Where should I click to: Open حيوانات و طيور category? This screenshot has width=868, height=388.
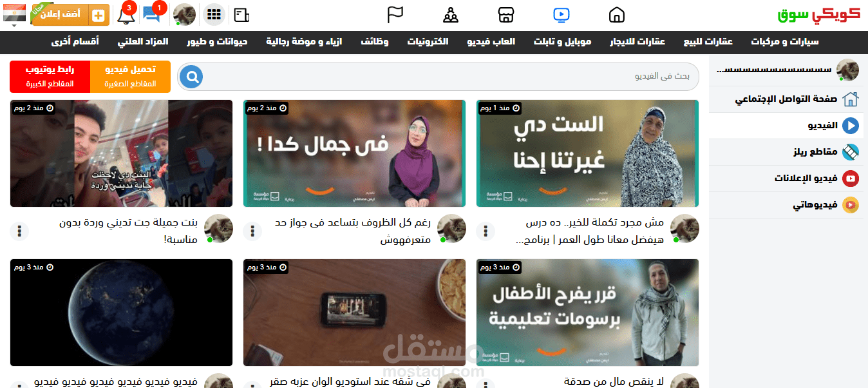218,42
